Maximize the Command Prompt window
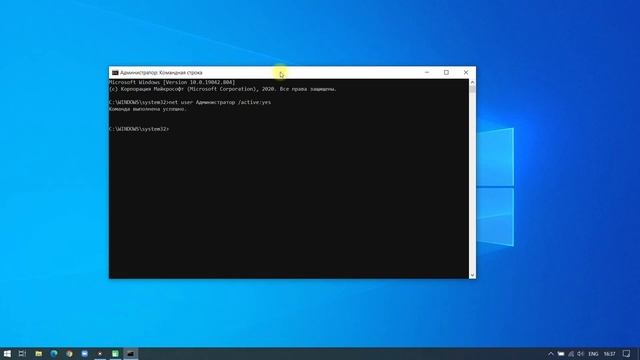The height and width of the screenshot is (360, 640). (x=446, y=72)
